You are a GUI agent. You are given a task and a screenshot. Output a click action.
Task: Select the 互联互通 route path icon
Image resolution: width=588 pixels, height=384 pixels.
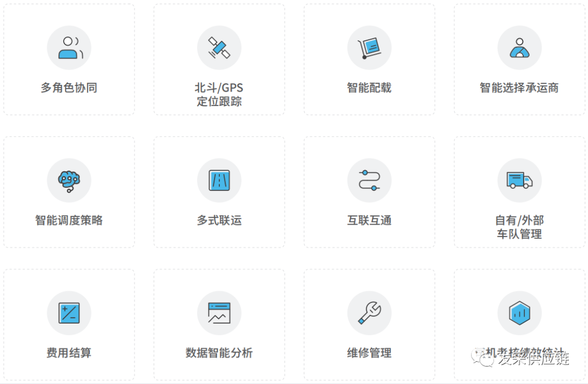pyautogui.click(x=369, y=181)
